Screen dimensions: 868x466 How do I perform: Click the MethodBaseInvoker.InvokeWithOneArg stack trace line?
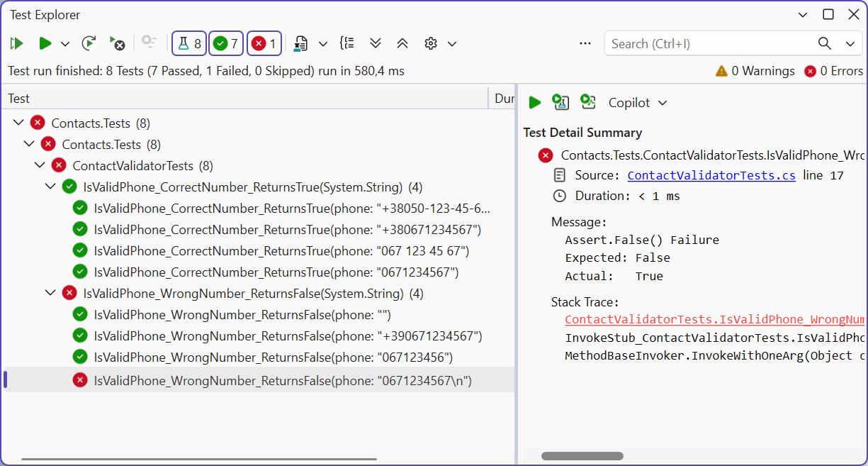[715, 356]
